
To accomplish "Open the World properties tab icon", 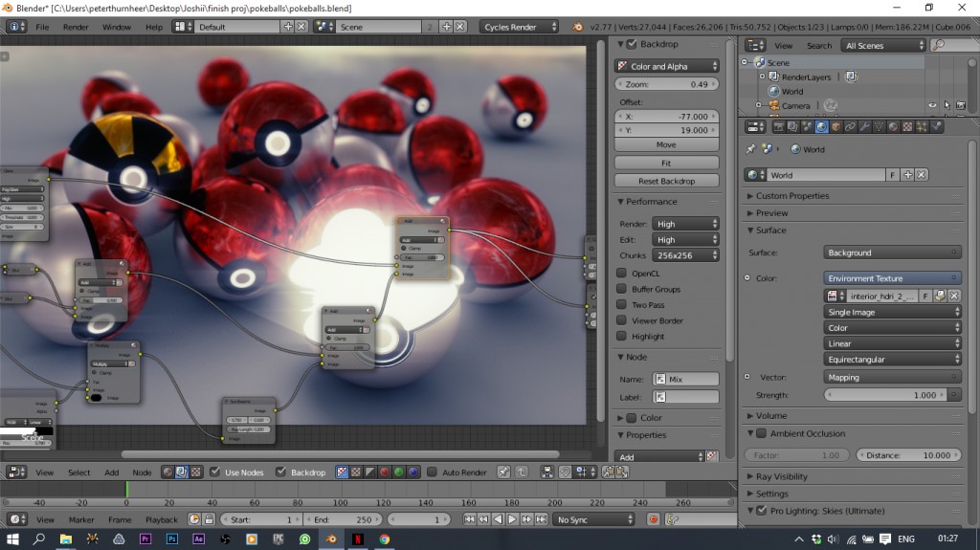I will 821,126.
